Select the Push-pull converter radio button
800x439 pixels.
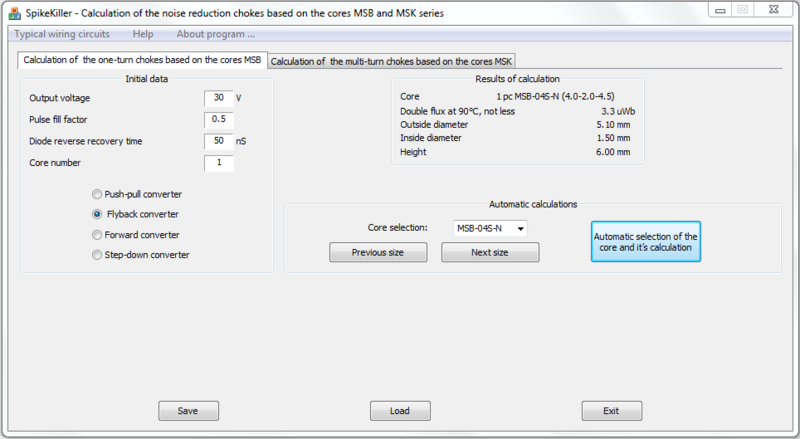[97, 194]
